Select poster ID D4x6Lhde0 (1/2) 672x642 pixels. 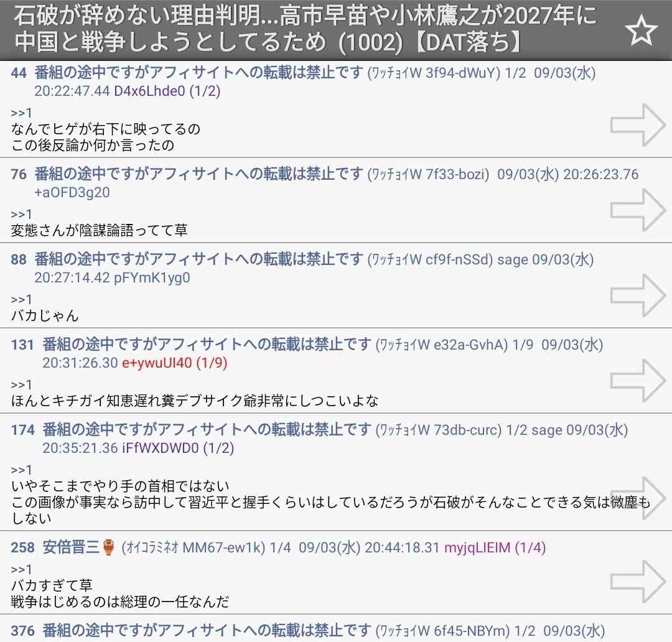coord(167,91)
